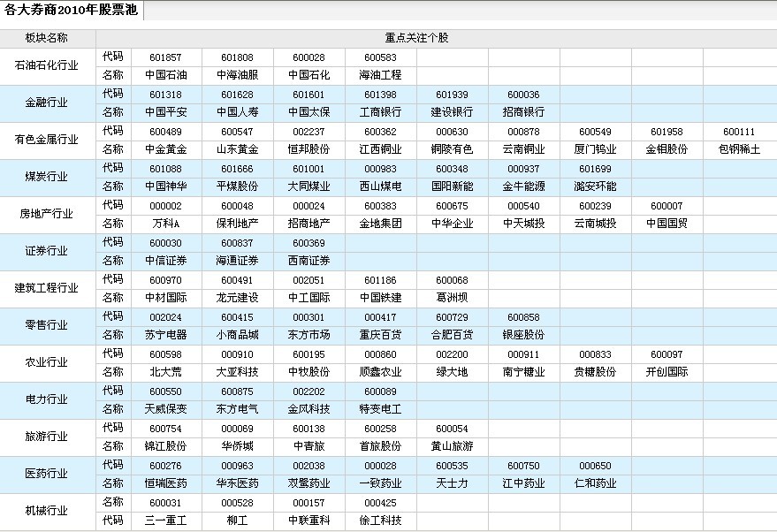This screenshot has width=777, height=532.
Task: Click the 板块名称 column header
Action: [47, 38]
